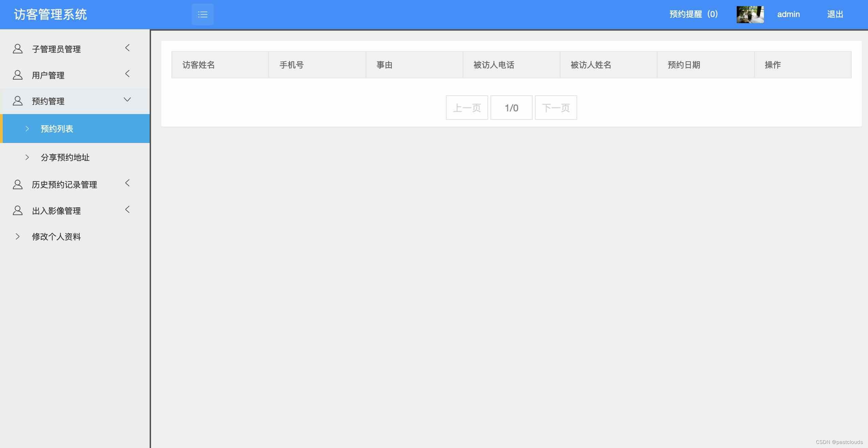The width and height of the screenshot is (868, 448).
Task: Expand the 出入影像管理 chevron
Action: [128, 209]
